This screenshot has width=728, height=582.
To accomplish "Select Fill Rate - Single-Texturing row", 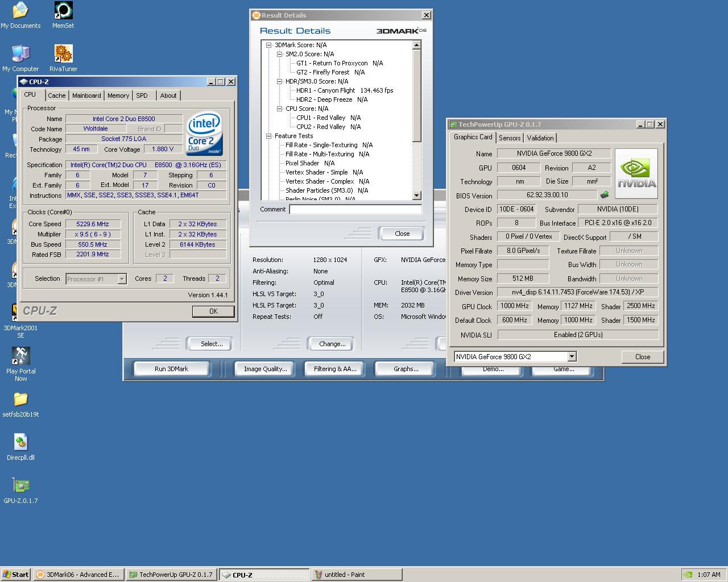I will pyautogui.click(x=329, y=145).
